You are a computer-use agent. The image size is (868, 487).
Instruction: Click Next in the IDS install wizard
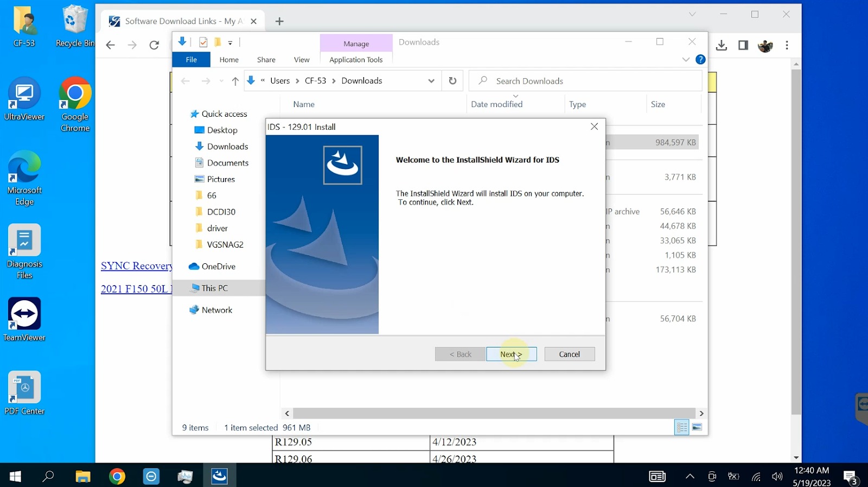[511, 354]
